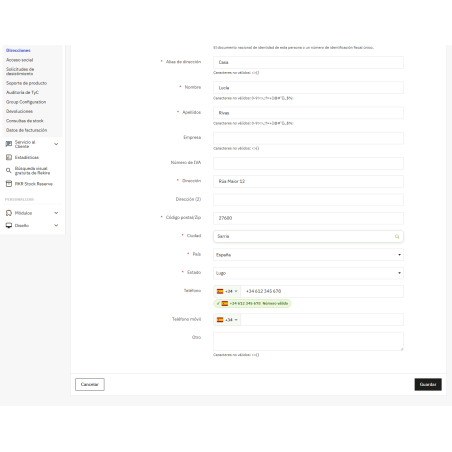
Task: Click the RKR Stock Reserve box icon
Action: pyautogui.click(x=9, y=184)
